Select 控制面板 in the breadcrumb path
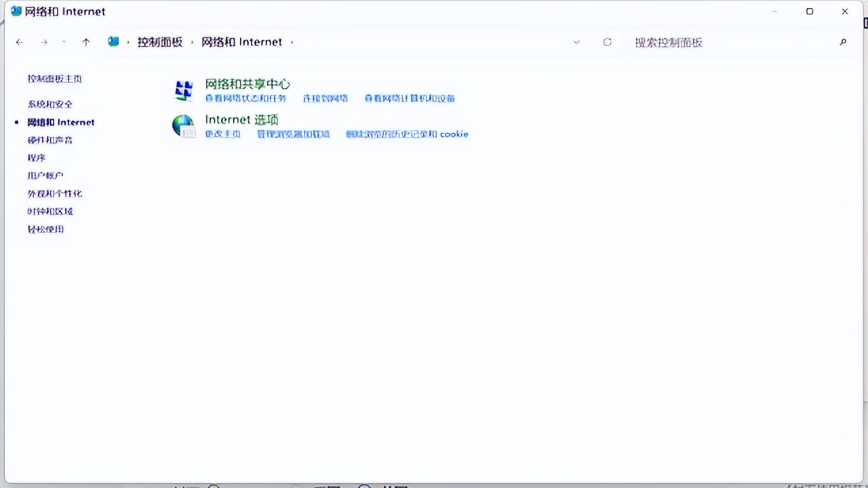The width and height of the screenshot is (868, 488). pyautogui.click(x=160, y=42)
